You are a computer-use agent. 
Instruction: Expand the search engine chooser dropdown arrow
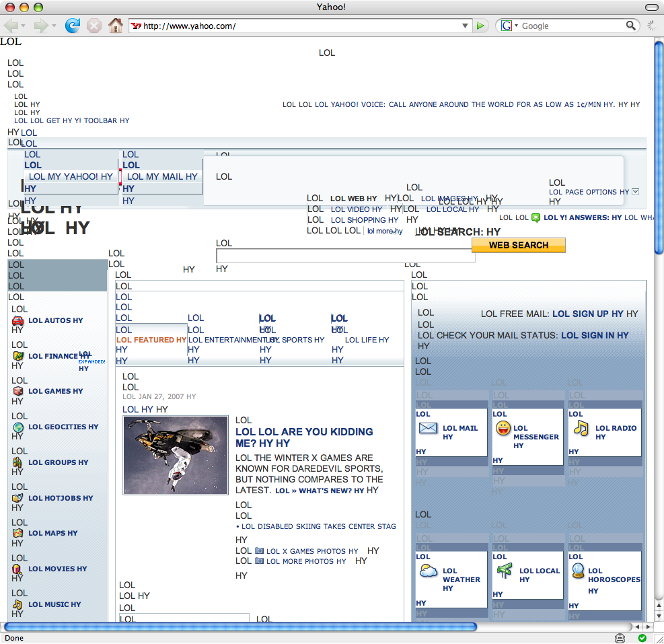[x=516, y=26]
